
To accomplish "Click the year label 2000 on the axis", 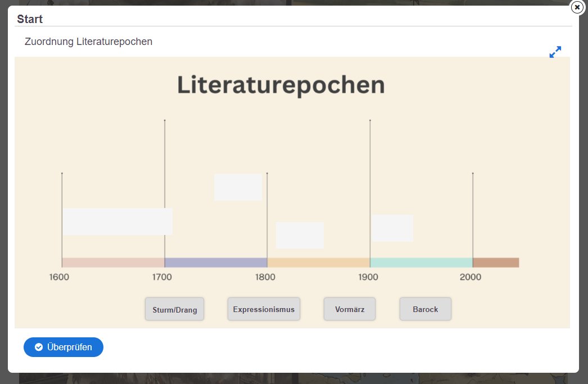I will 471,277.
